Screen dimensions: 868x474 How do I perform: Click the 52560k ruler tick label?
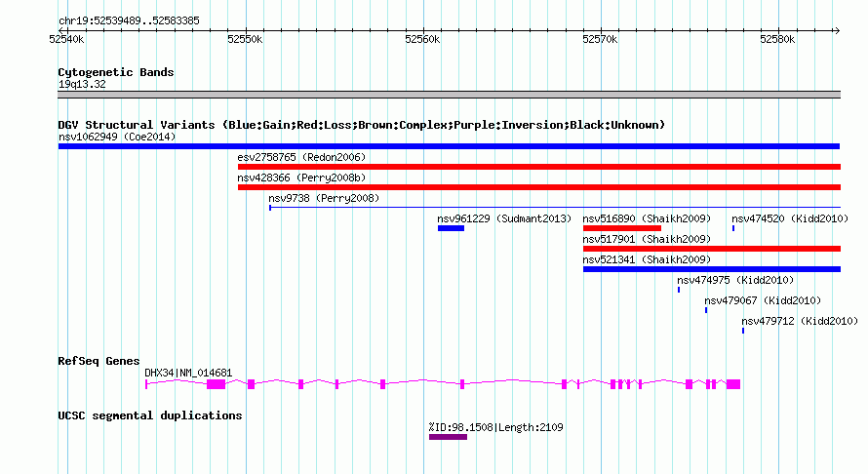[422, 39]
